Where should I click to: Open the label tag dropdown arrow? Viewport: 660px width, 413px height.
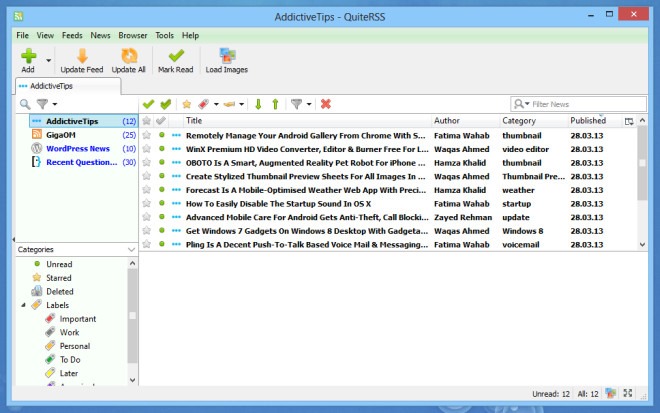216,104
